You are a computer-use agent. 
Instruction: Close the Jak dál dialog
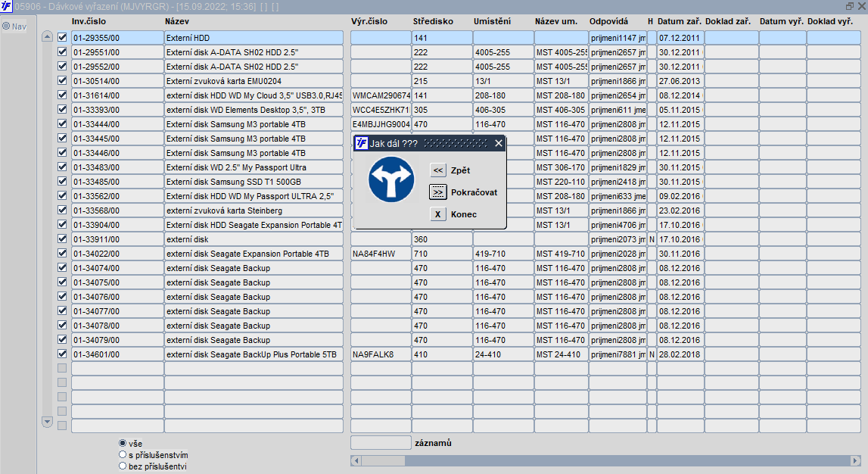tap(498, 143)
